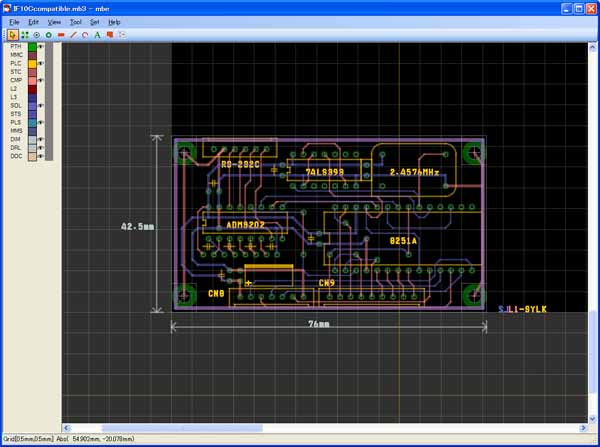The height and width of the screenshot is (447, 600).
Task: Click the SOL layer color swatch
Action: tap(33, 106)
